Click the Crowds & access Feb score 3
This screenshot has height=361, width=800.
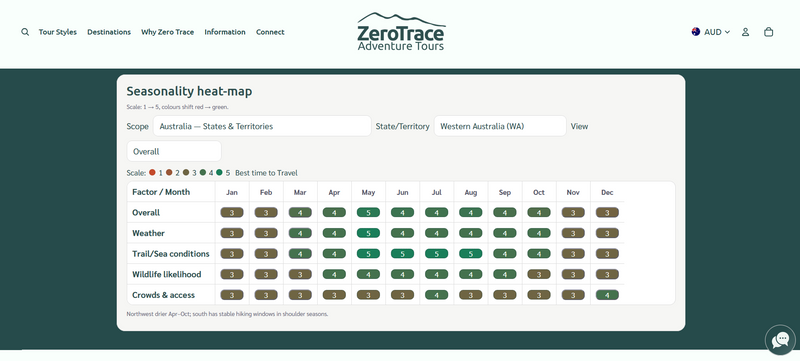[x=266, y=295]
